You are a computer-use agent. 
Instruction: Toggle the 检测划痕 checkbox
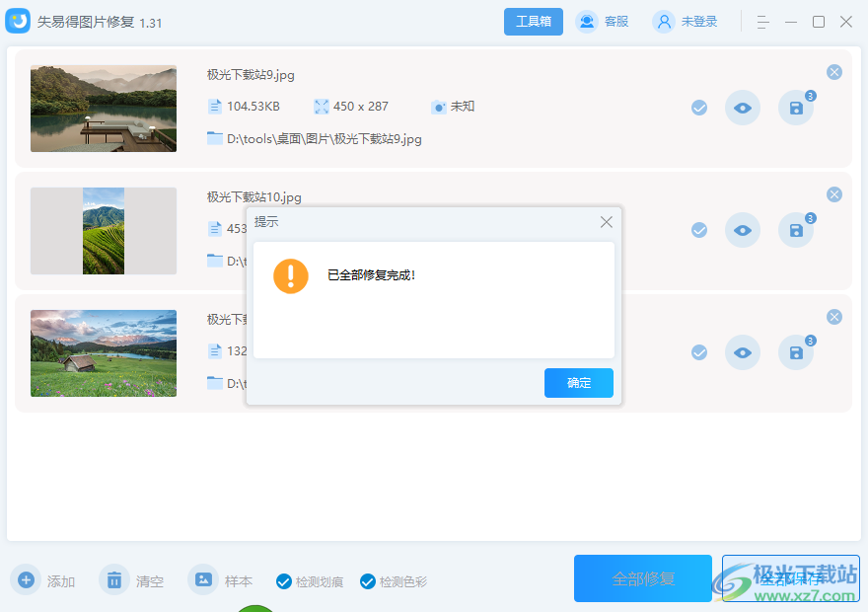tap(284, 581)
